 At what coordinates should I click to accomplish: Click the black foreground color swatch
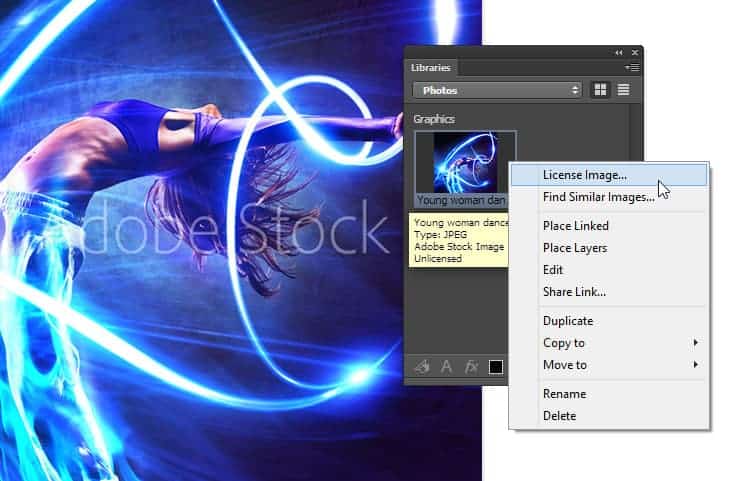click(496, 367)
